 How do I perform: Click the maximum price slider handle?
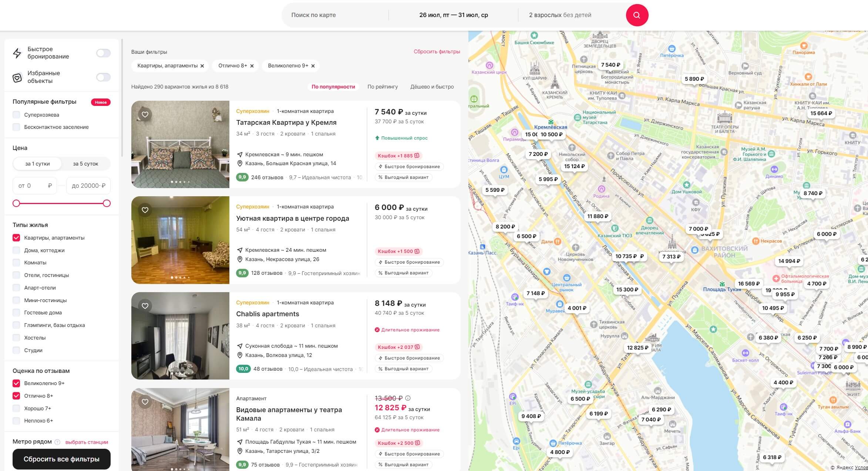(x=107, y=203)
